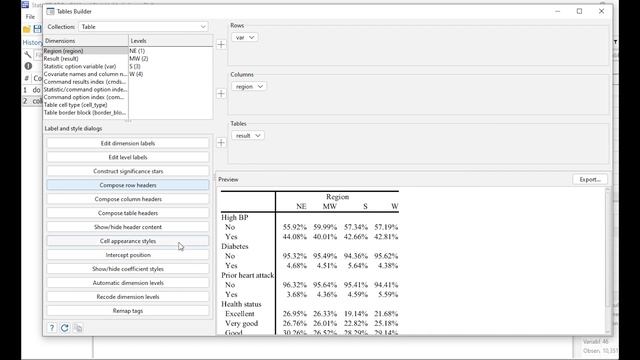Add a dimension with Tables plus icon
Viewport: 640px width, 360px height.
pyautogui.click(x=221, y=142)
